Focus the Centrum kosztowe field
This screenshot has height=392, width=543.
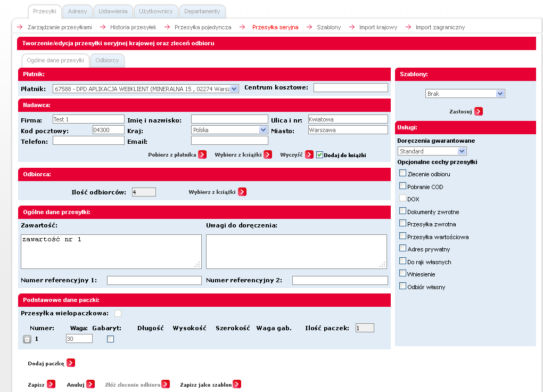(x=350, y=88)
